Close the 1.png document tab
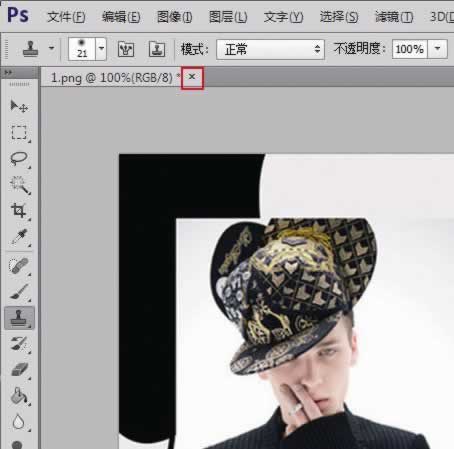The height and width of the screenshot is (449, 454). click(192, 77)
